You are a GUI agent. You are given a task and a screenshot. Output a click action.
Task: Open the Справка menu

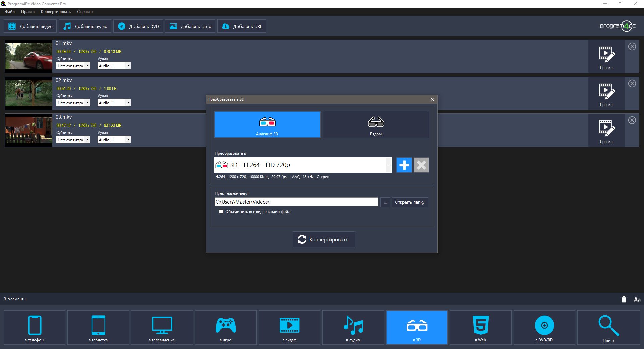[x=85, y=12]
